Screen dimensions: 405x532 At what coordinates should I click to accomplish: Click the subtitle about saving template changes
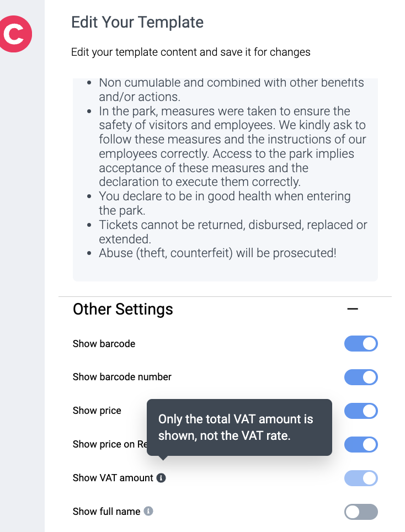(x=190, y=52)
